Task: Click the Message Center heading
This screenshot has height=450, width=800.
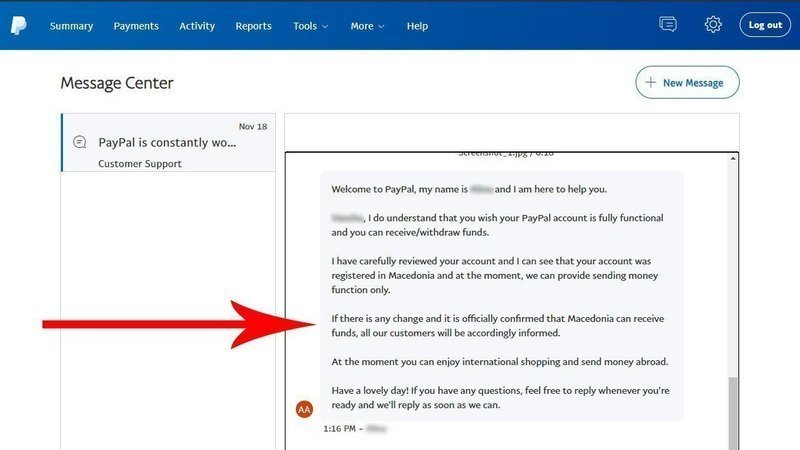Action: 117,83
